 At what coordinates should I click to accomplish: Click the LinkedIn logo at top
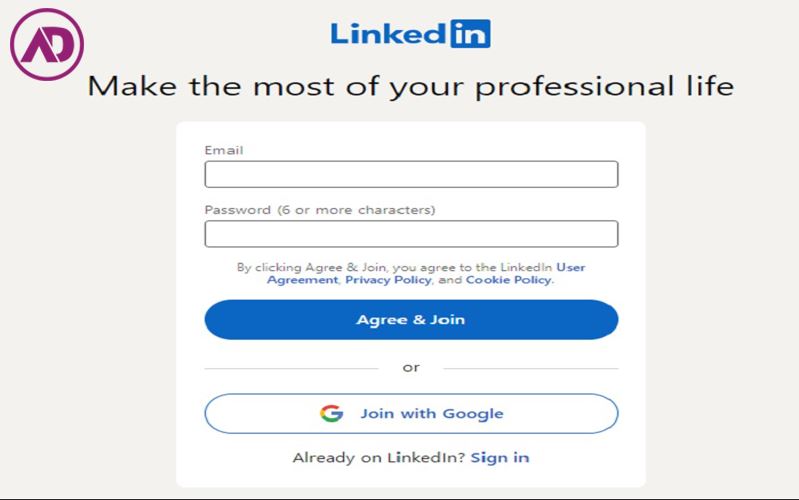click(x=410, y=34)
